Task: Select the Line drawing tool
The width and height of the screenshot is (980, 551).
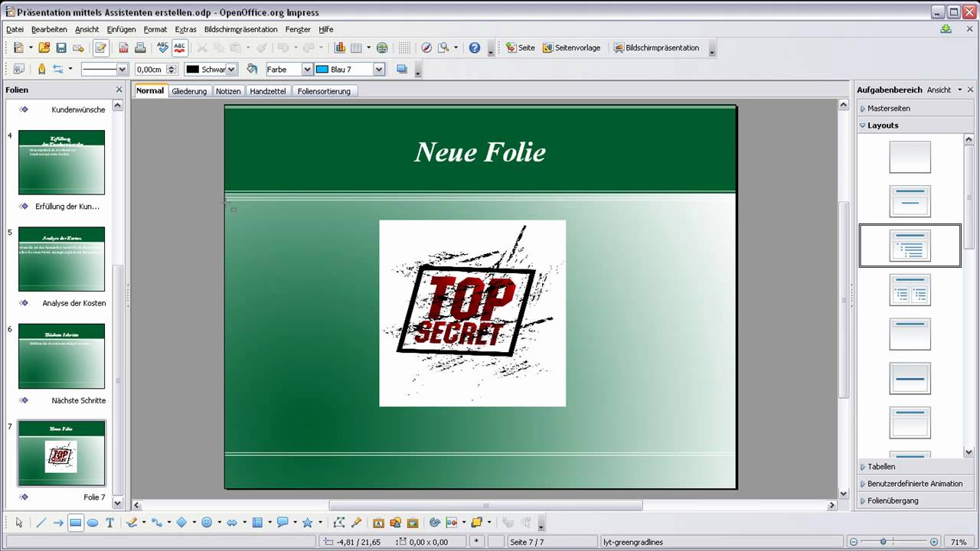Action: pos(41,523)
